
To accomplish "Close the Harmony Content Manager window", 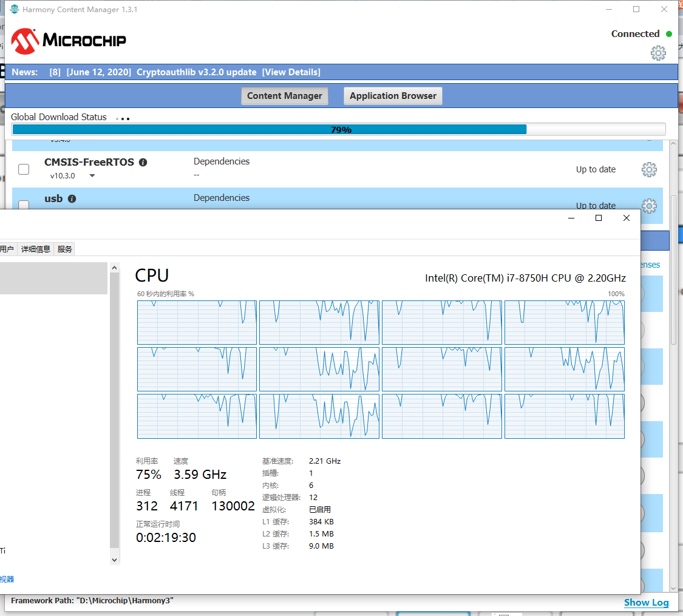I will point(664,9).
